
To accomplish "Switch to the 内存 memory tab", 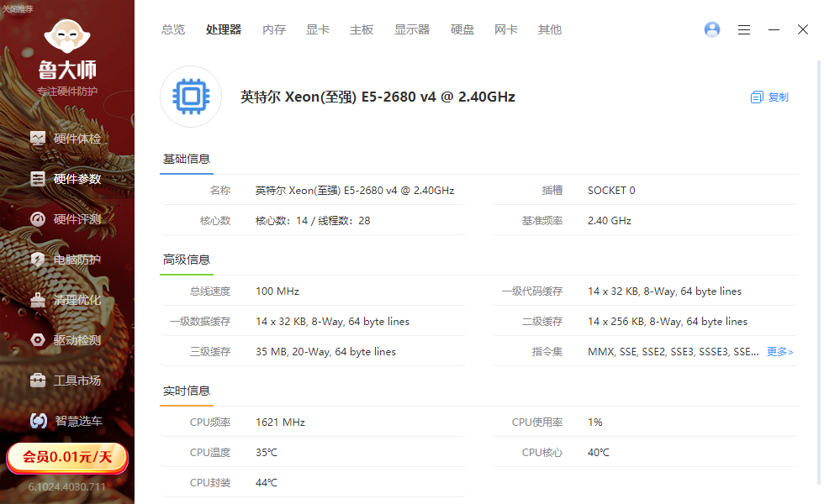I will (274, 29).
